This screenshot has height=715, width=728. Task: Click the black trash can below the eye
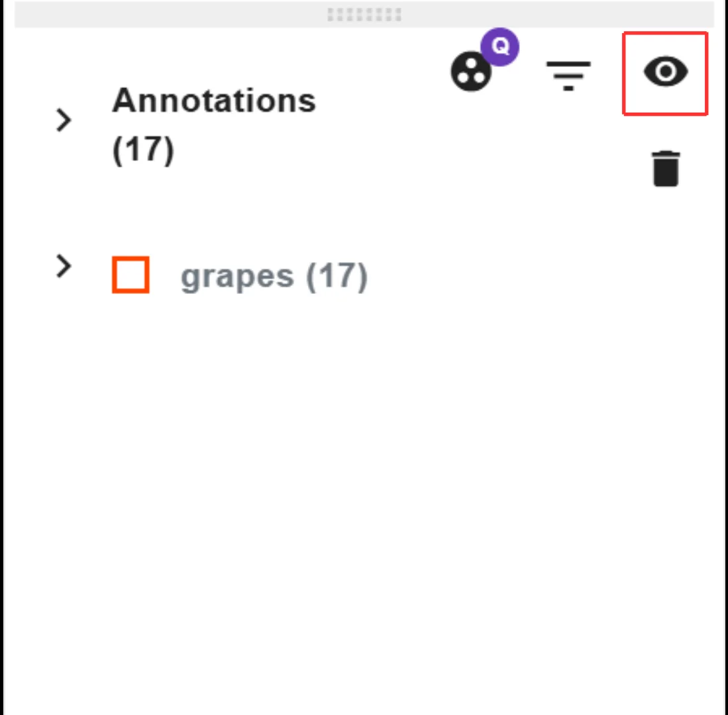pyautogui.click(x=666, y=168)
